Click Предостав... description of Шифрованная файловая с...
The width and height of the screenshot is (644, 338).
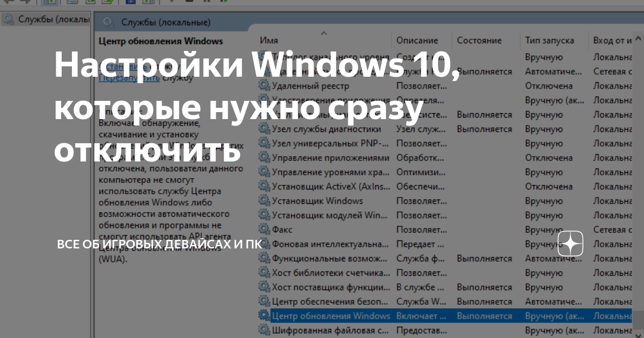point(421,330)
